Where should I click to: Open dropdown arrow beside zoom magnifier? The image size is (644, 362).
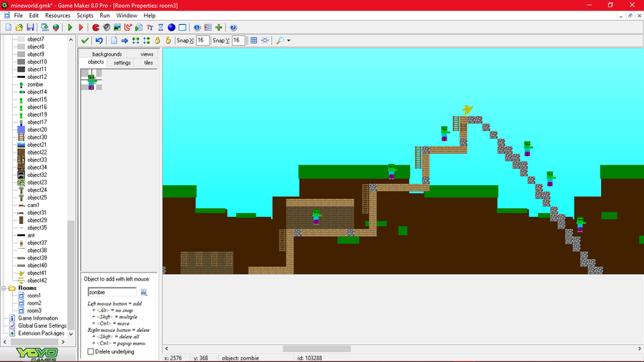tap(289, 41)
